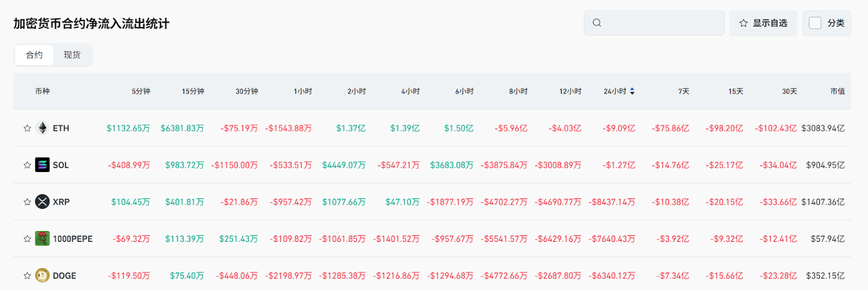Click the search magnifier icon
Image resolution: width=868 pixels, height=290 pixels.
tap(597, 23)
